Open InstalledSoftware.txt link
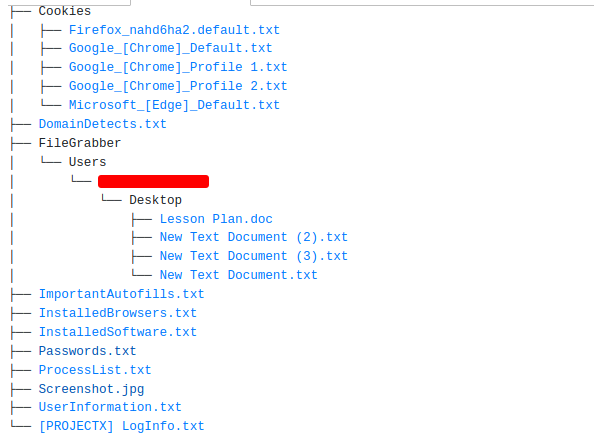 coord(117,332)
